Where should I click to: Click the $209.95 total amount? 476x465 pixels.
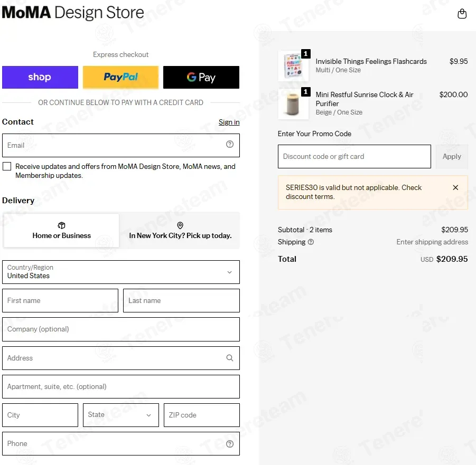coord(452,259)
